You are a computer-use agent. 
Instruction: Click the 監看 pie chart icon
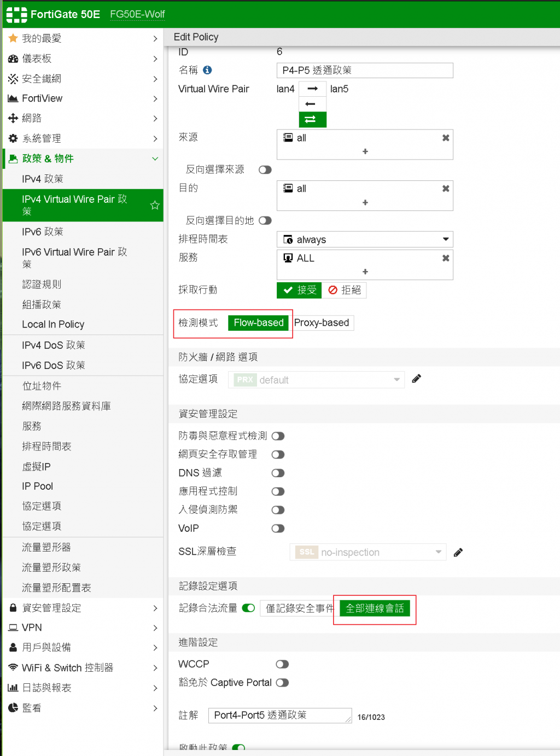13,708
